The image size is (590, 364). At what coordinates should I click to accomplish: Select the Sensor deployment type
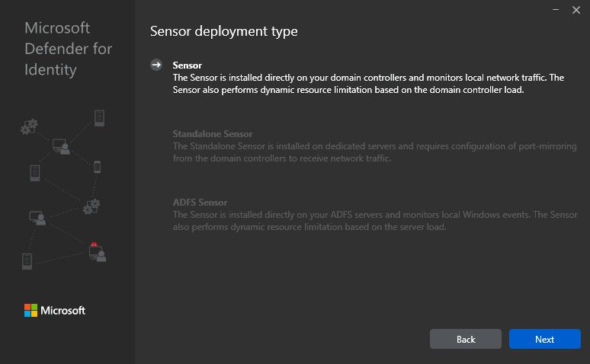(188, 65)
